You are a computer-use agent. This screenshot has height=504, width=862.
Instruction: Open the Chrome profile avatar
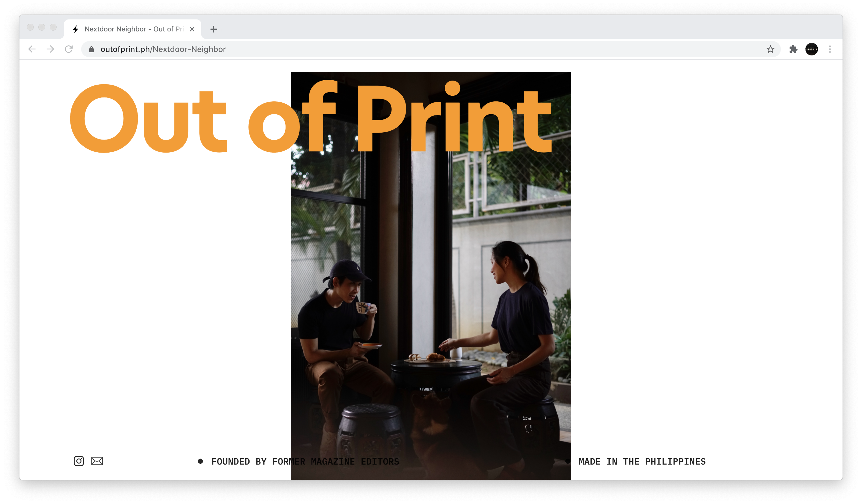[x=811, y=49]
